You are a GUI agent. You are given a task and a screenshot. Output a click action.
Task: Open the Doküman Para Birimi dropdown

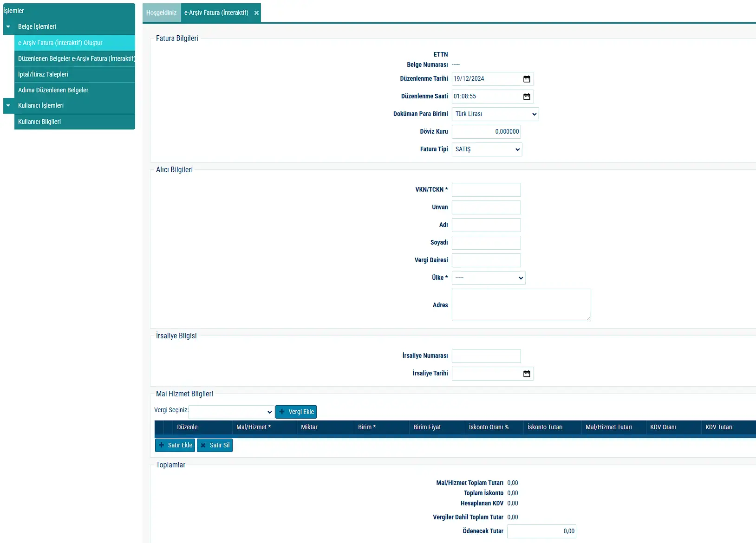495,114
